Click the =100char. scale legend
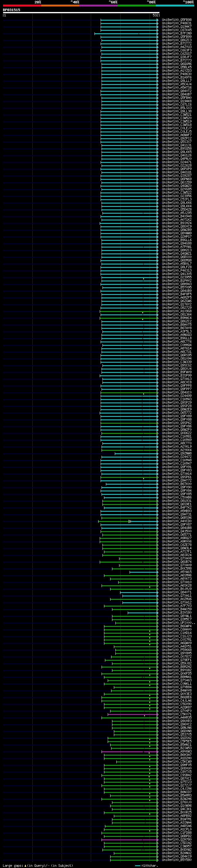The height and width of the screenshot is (868, 197). pos(146,865)
